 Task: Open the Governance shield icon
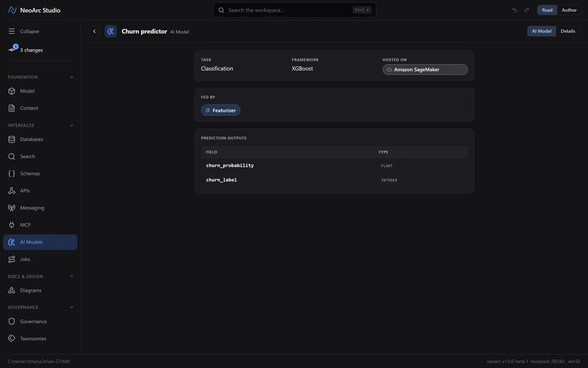[12, 321]
